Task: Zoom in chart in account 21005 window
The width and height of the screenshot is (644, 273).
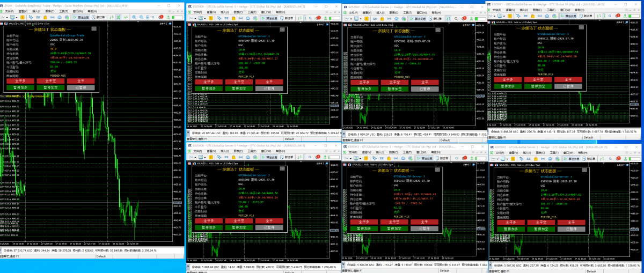Action: (134, 17)
